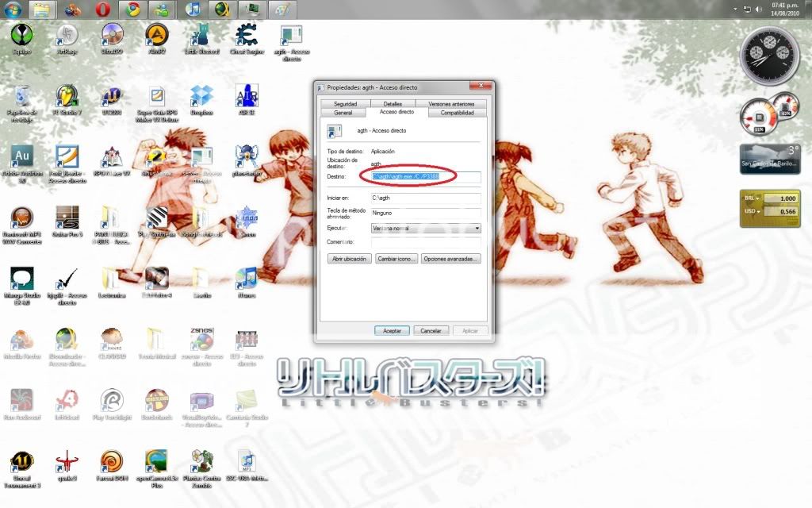Click the CPU meter gadget

(x=769, y=114)
